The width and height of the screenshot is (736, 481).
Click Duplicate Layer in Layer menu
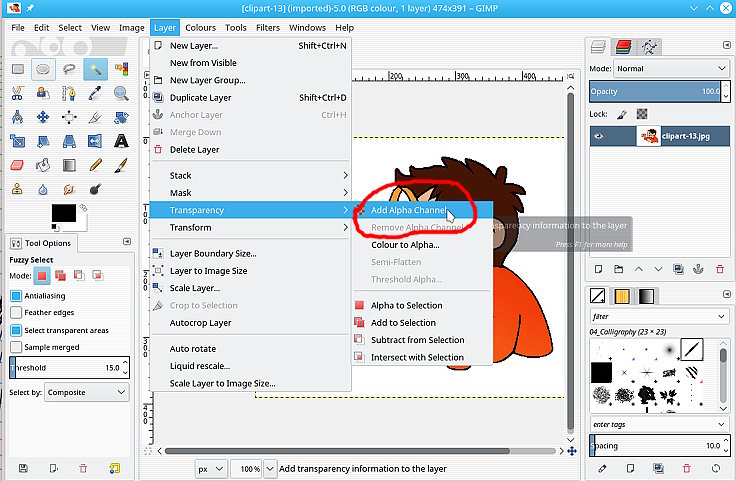tap(250, 98)
